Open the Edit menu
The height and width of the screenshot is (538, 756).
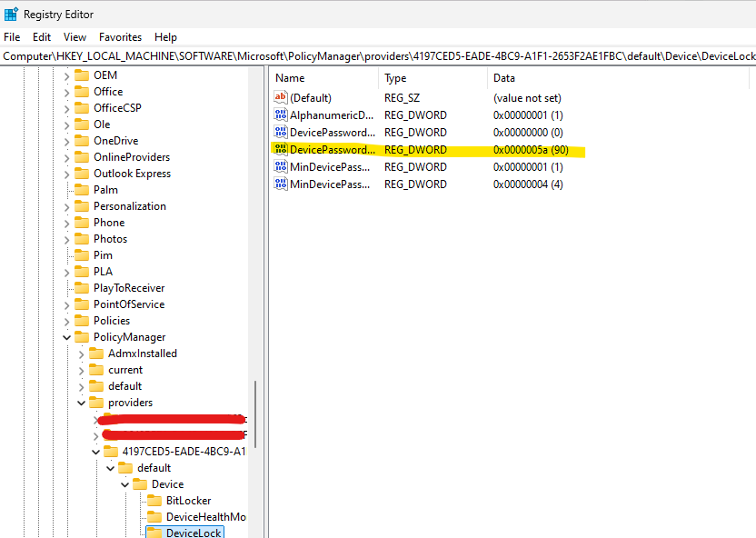click(x=42, y=37)
